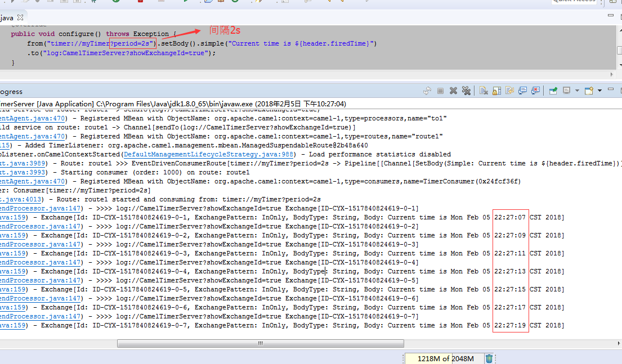The height and width of the screenshot is (364, 622).
Task: Click the javaw.exe launch description line
Action: click(173, 104)
